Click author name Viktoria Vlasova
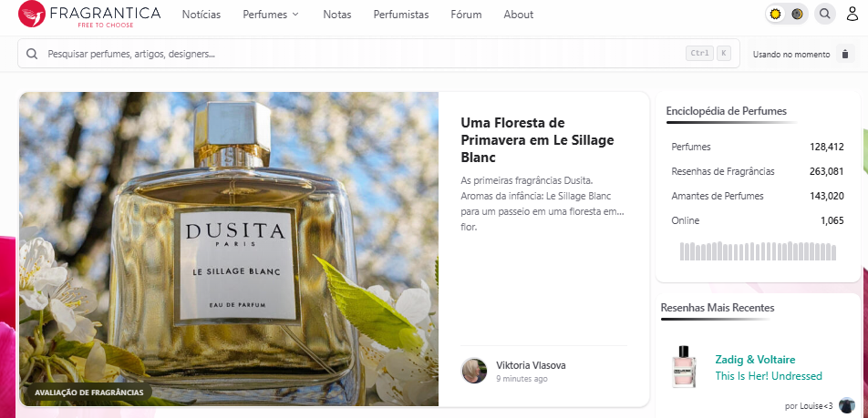 531,365
